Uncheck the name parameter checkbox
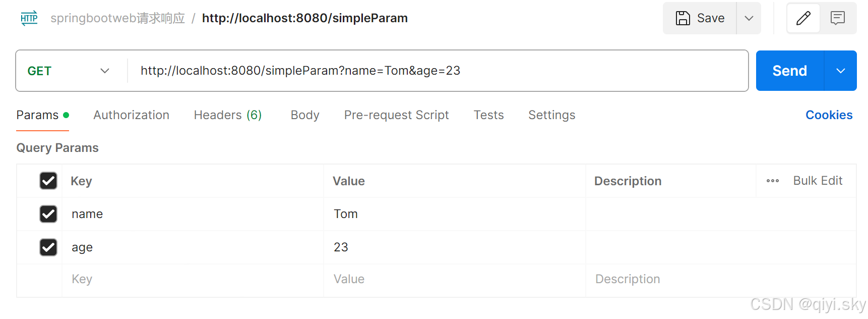Viewport: 868px width, 319px height. click(48, 214)
